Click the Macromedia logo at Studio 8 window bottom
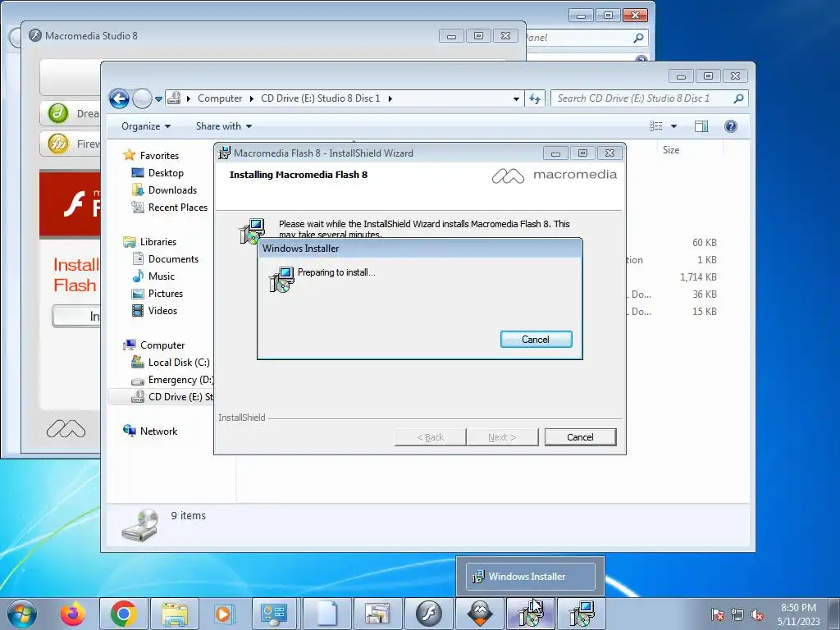840x630 pixels. [x=66, y=428]
